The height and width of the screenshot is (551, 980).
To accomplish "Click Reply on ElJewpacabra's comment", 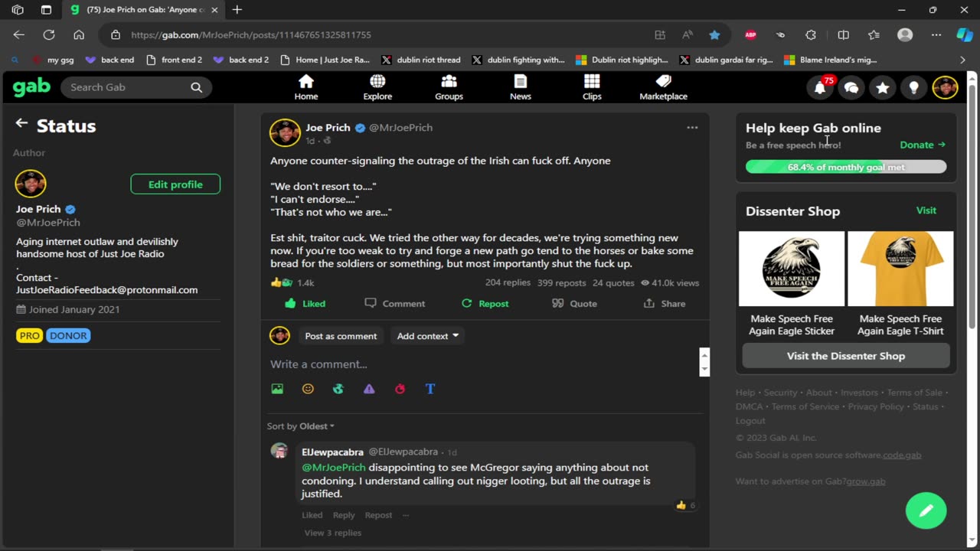I will click(344, 515).
